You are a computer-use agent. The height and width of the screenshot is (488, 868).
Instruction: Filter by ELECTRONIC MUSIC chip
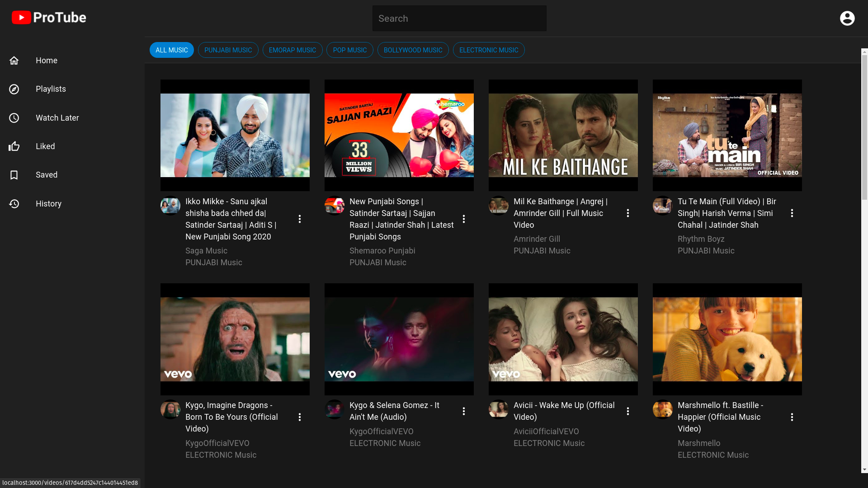pos(489,50)
